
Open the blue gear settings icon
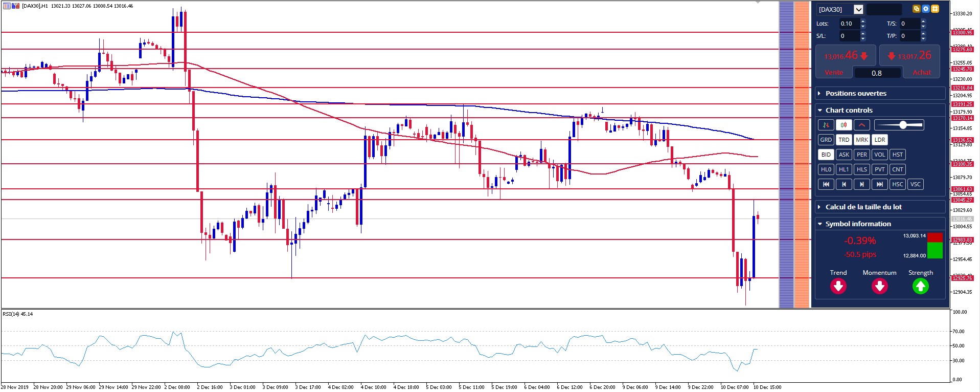click(x=925, y=9)
